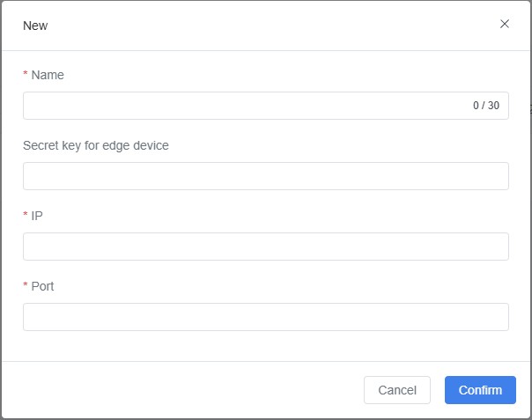Click into the Name input field
This screenshot has width=532, height=420.
coord(247,106)
